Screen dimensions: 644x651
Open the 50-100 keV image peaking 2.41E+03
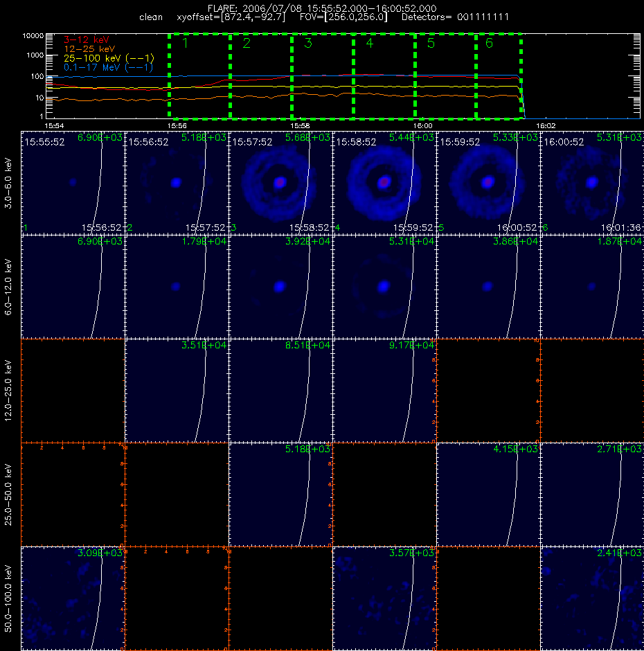click(x=592, y=598)
